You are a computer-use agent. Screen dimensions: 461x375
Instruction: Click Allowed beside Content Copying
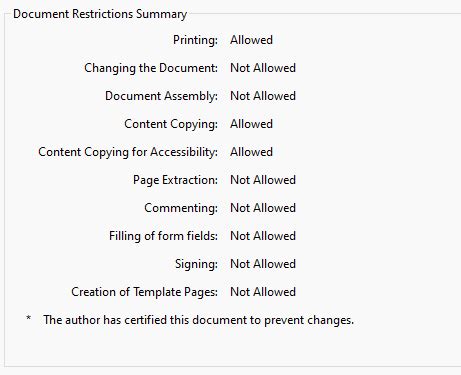[x=251, y=124]
